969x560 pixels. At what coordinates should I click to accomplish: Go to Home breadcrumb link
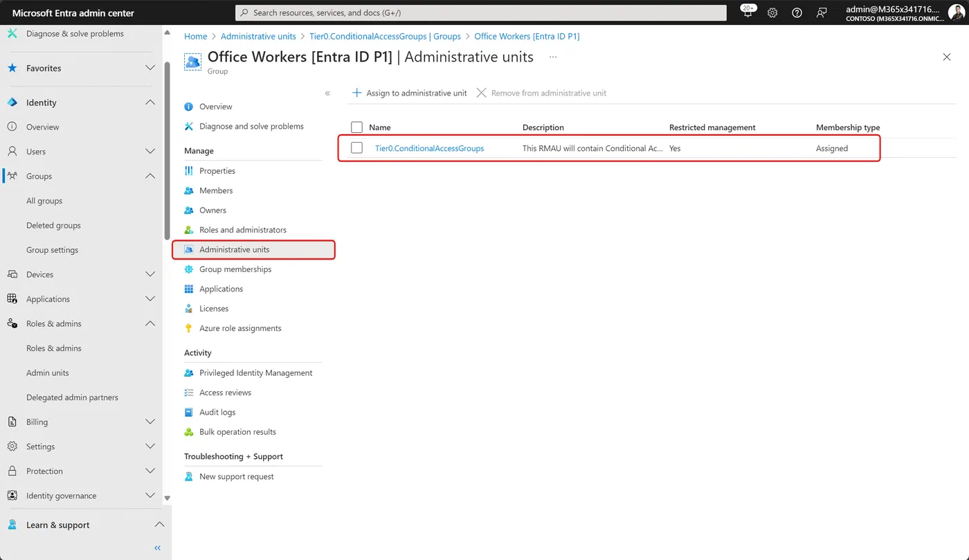coord(196,36)
